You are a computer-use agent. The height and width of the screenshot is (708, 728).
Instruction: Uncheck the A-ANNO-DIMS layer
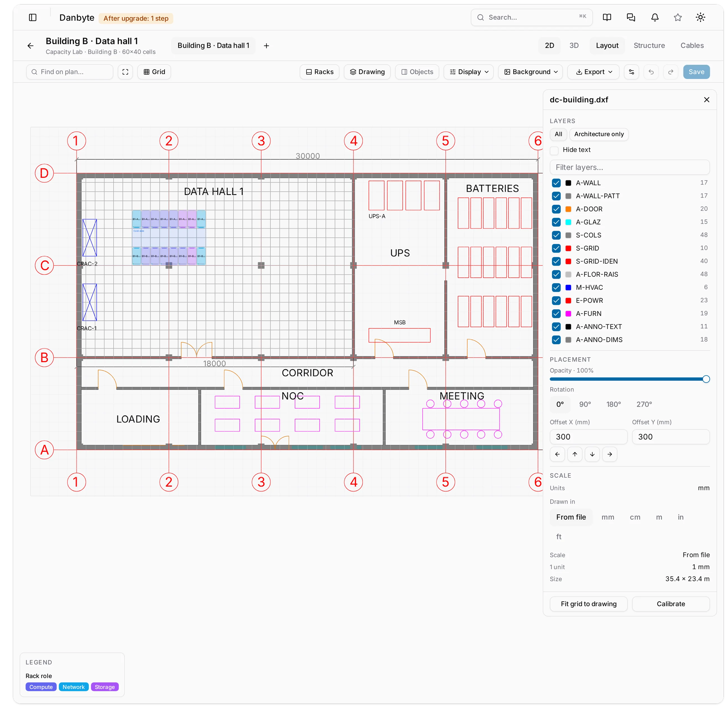tap(556, 340)
